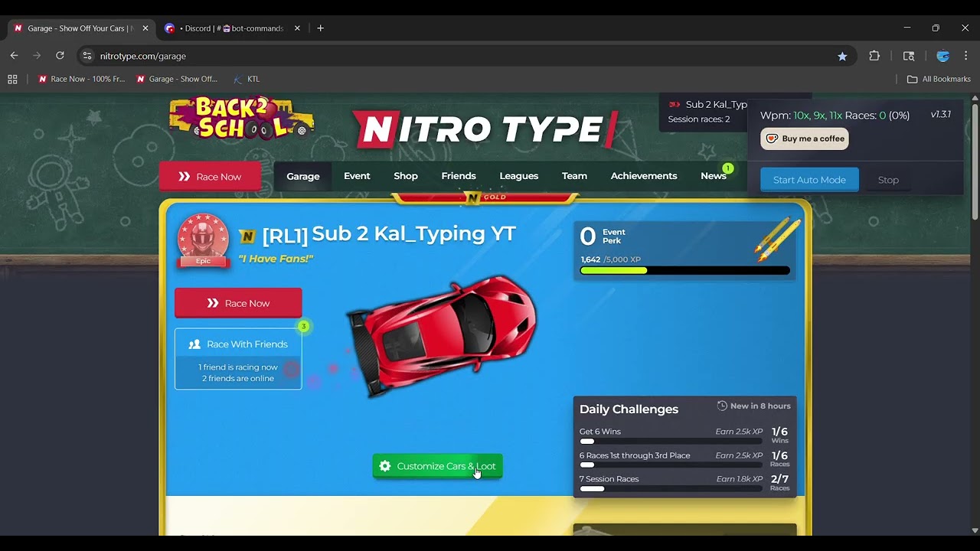Click the green 3 friends notification badge

coord(303,327)
